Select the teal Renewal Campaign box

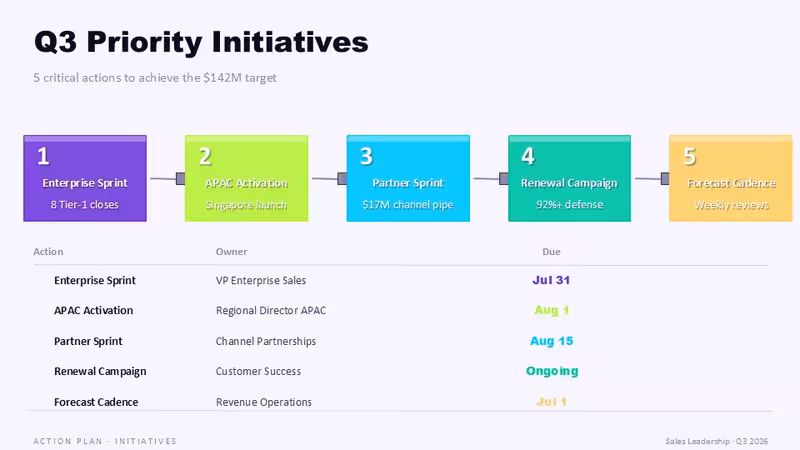pos(569,178)
